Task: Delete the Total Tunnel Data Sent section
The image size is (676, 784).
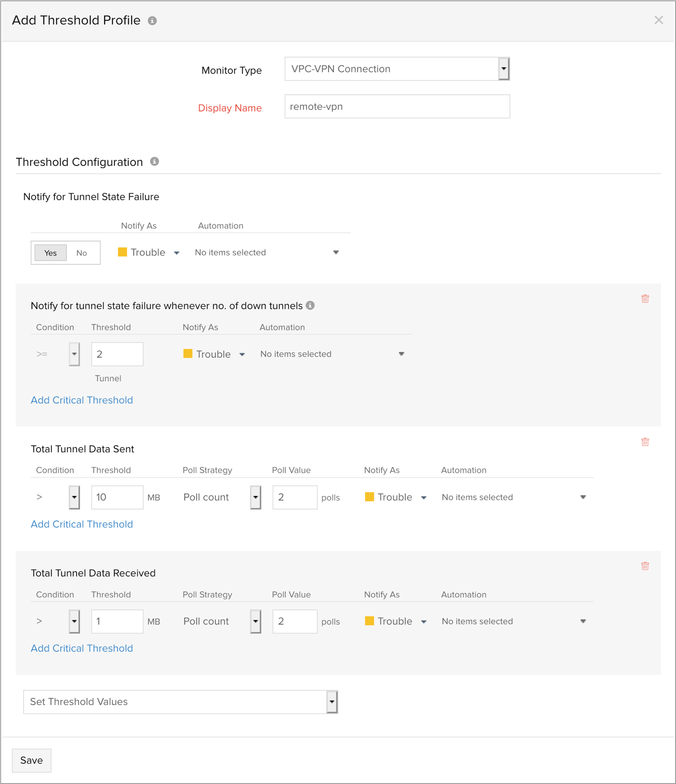Action: (645, 442)
